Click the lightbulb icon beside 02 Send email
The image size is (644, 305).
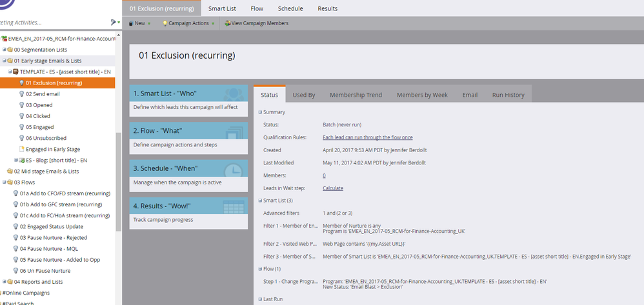click(22, 94)
